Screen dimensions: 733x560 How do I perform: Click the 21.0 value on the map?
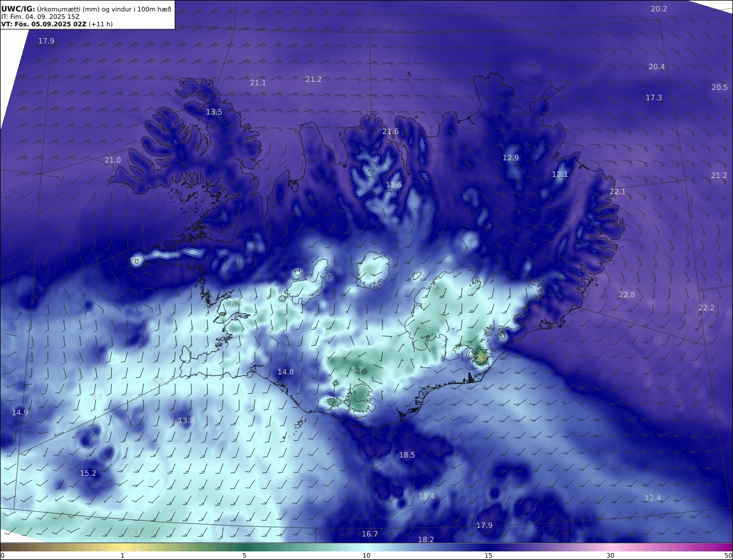[113, 160]
